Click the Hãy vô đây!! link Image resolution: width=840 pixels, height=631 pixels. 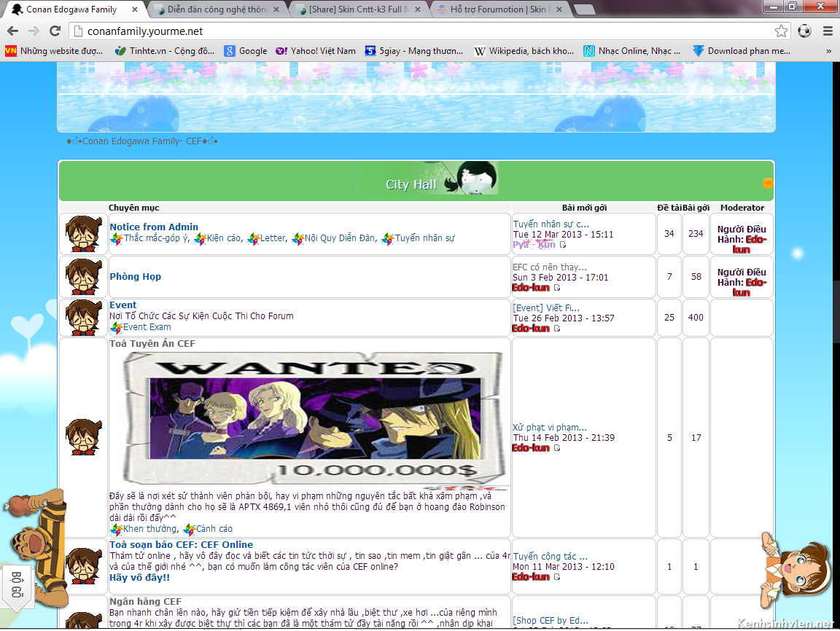pos(140,578)
